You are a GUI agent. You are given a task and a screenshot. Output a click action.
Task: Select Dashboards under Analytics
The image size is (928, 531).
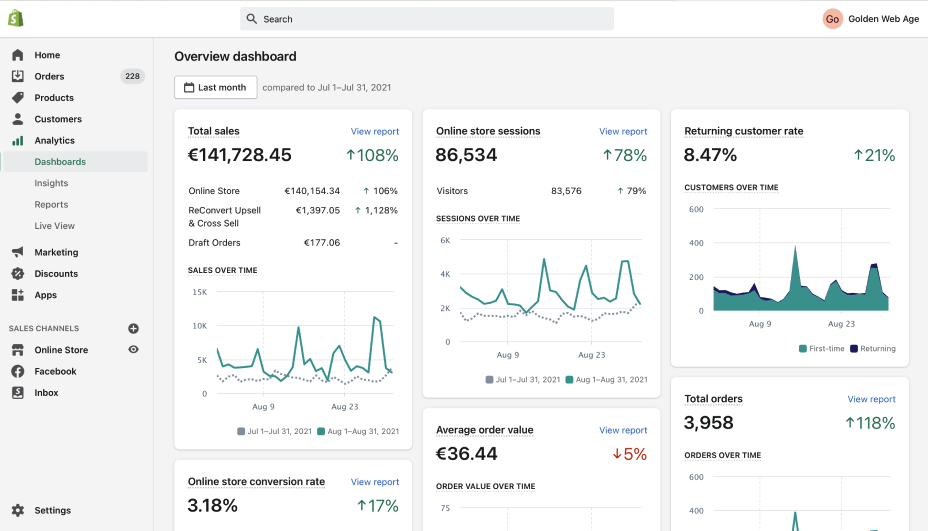[x=74, y=162]
